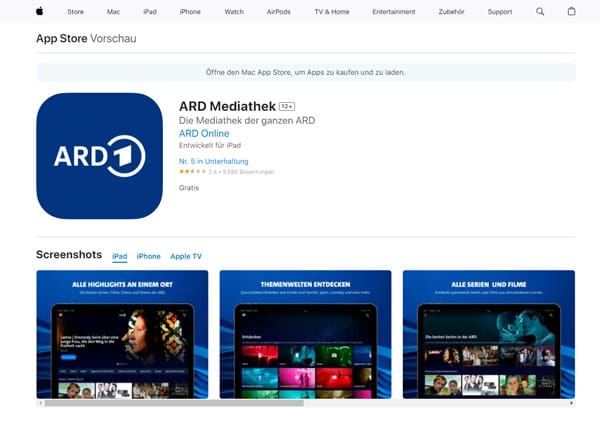Click the Screenshots section heading
The height and width of the screenshot is (425, 600).
[69, 255]
